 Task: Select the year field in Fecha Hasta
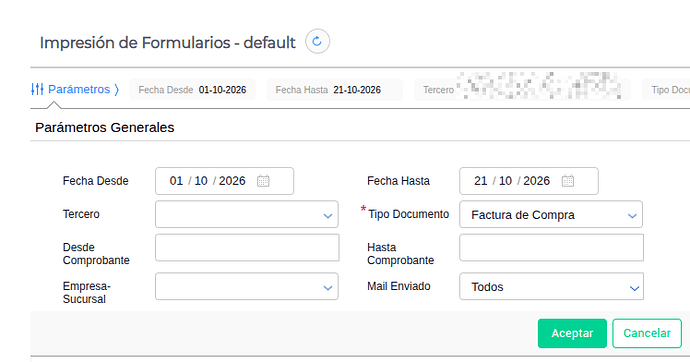tap(536, 181)
